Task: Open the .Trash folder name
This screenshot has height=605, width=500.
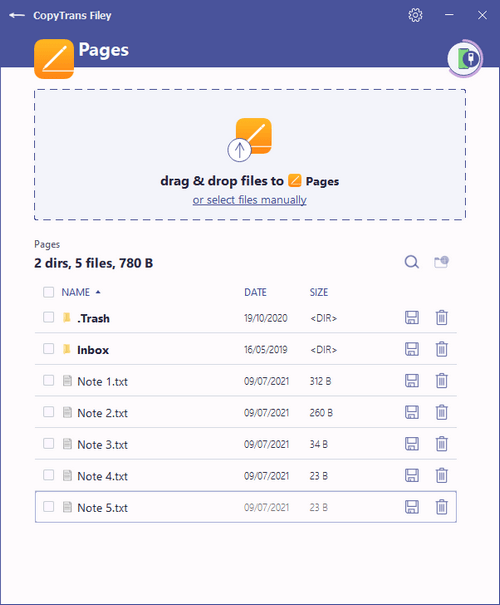Action: 93,318
